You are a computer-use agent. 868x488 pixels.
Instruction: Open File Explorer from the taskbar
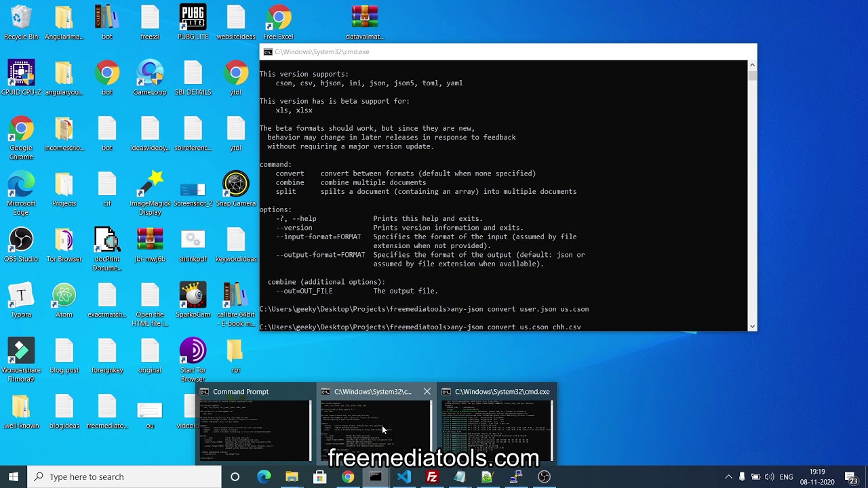[292, 476]
